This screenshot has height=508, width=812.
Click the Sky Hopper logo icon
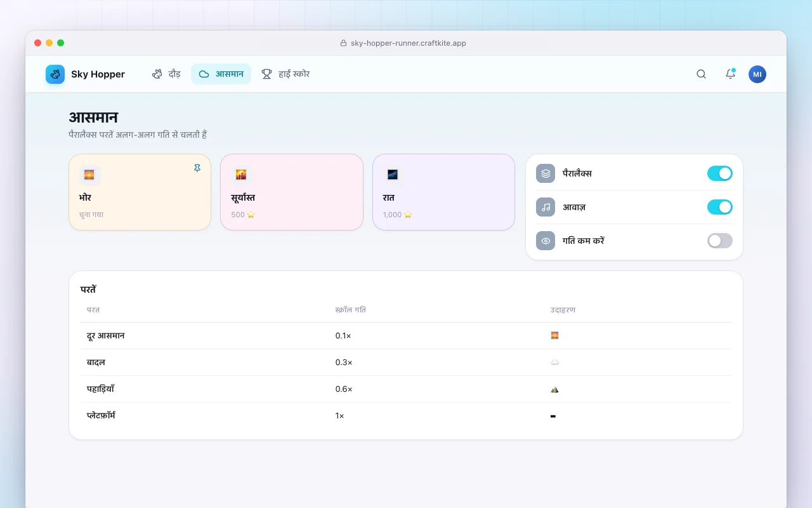pos(55,74)
